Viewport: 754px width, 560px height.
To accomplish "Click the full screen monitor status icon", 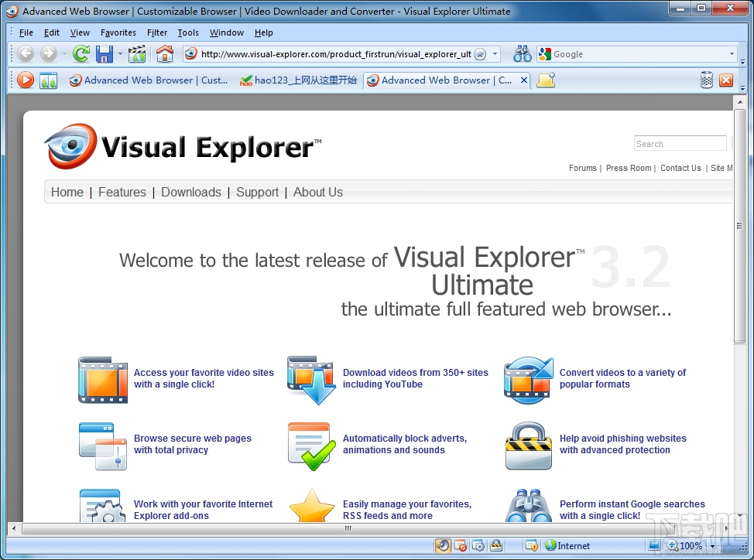I will [654, 545].
